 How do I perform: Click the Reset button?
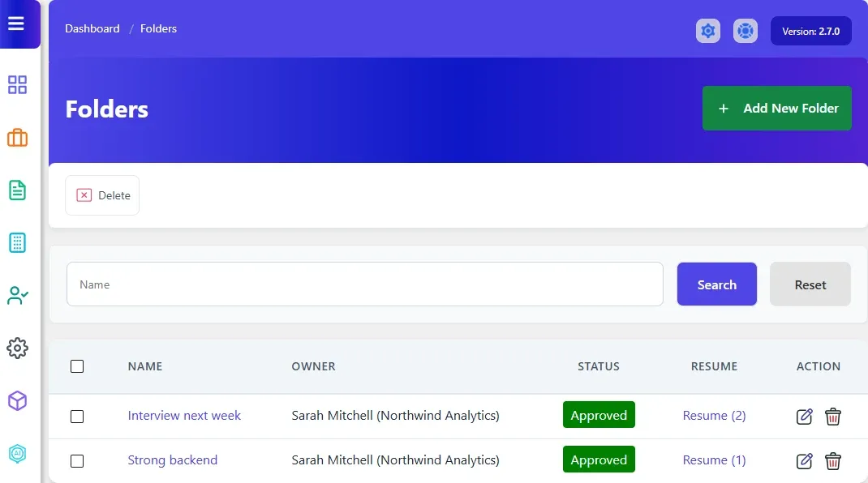[810, 284]
